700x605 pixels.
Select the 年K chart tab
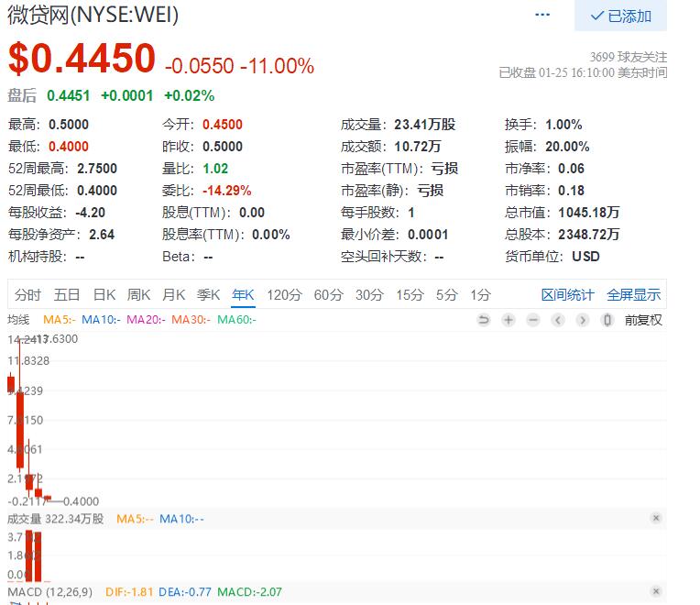[x=244, y=294]
